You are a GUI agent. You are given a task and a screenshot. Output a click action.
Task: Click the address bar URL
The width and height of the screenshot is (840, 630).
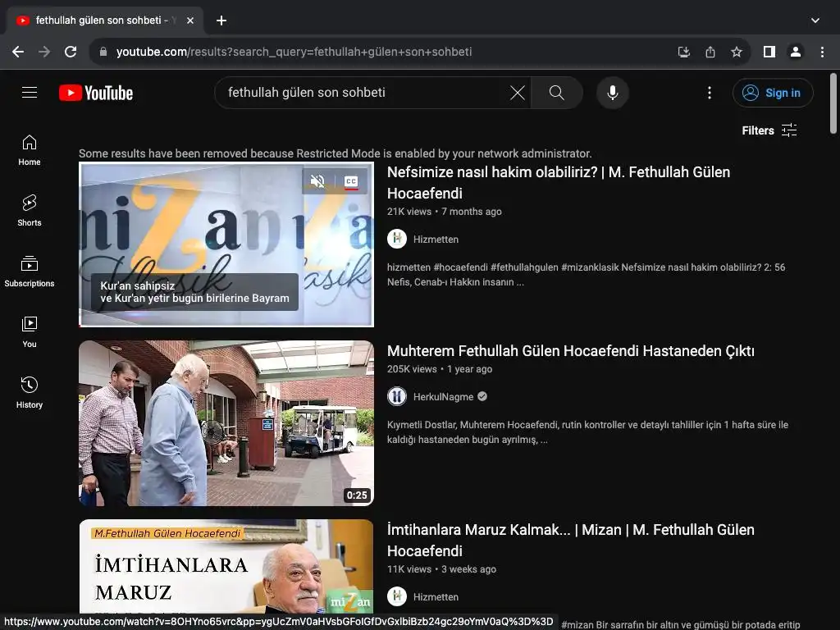pos(294,52)
